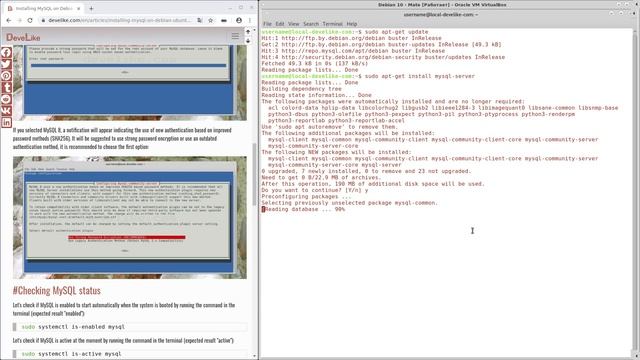Click the Need to get 0 B/22.9 MB line
Viewport: 640px width, 360px height.
pos(321,178)
